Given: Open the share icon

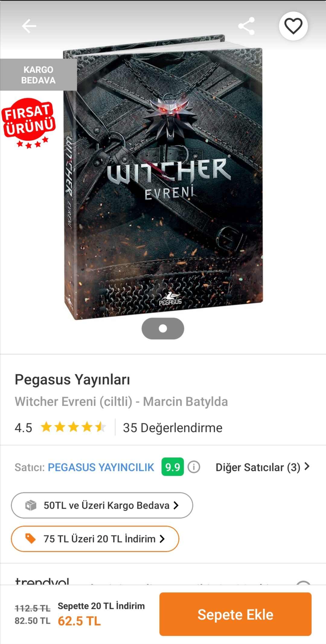Looking at the screenshot, I should [x=246, y=26].
